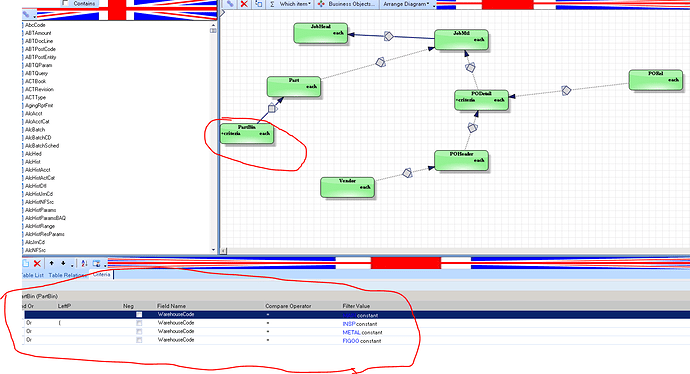Open the Which item dropdown
This screenshot has width=690, height=374.
click(295, 4)
